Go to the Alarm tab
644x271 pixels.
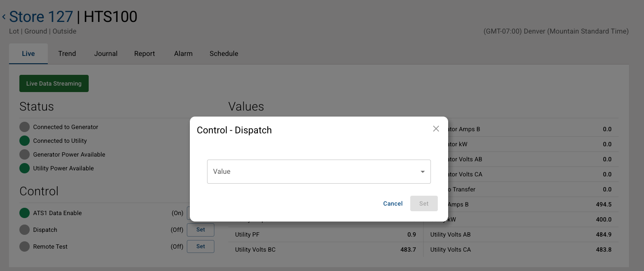(x=183, y=54)
